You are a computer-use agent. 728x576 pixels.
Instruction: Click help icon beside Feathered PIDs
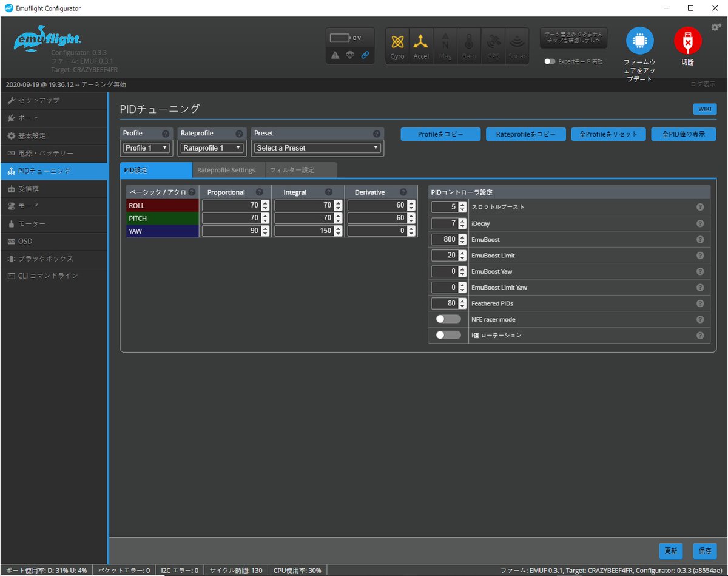tap(700, 303)
